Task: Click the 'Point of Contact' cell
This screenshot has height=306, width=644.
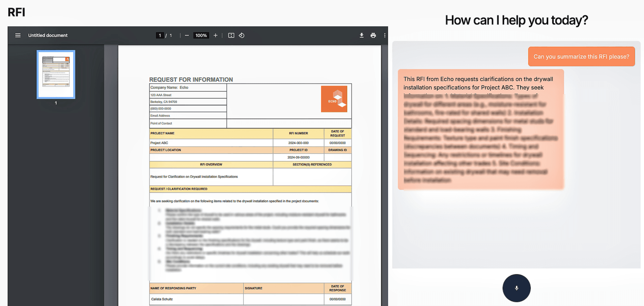Action: (x=188, y=123)
